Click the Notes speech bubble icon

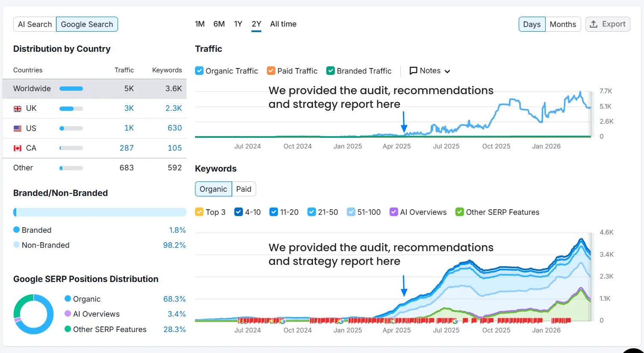pyautogui.click(x=413, y=71)
